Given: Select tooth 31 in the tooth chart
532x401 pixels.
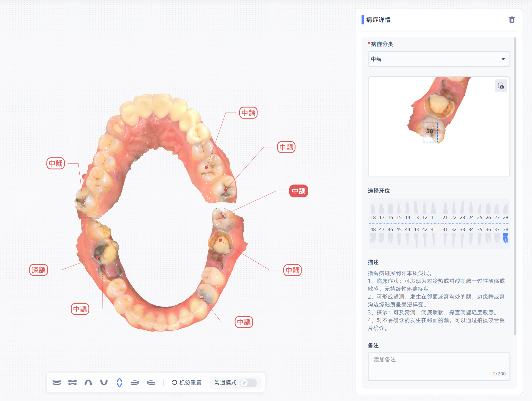Looking at the screenshot, I should [445, 236].
